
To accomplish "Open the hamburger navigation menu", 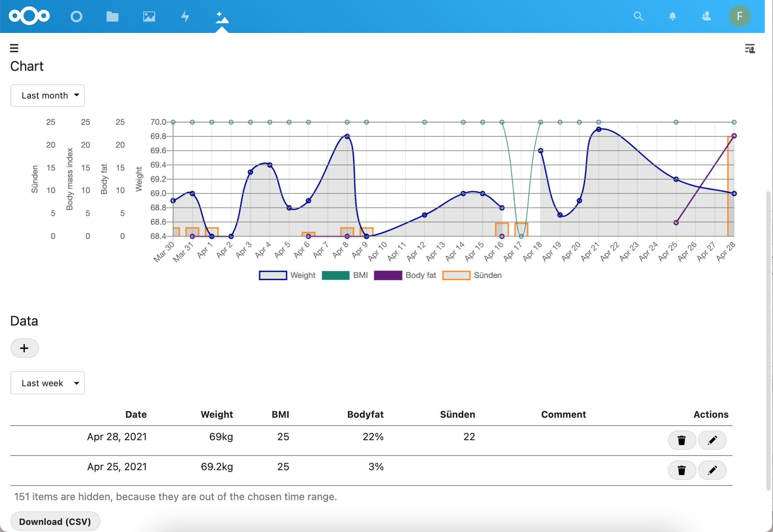I will click(x=14, y=48).
